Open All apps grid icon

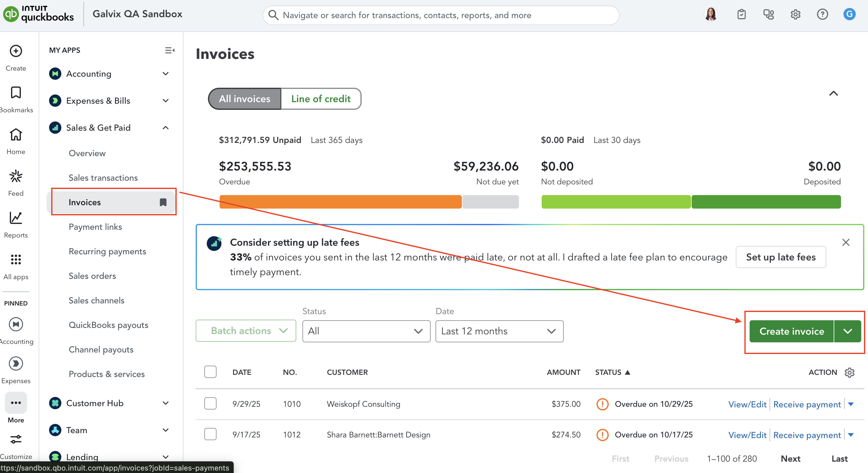point(16,260)
